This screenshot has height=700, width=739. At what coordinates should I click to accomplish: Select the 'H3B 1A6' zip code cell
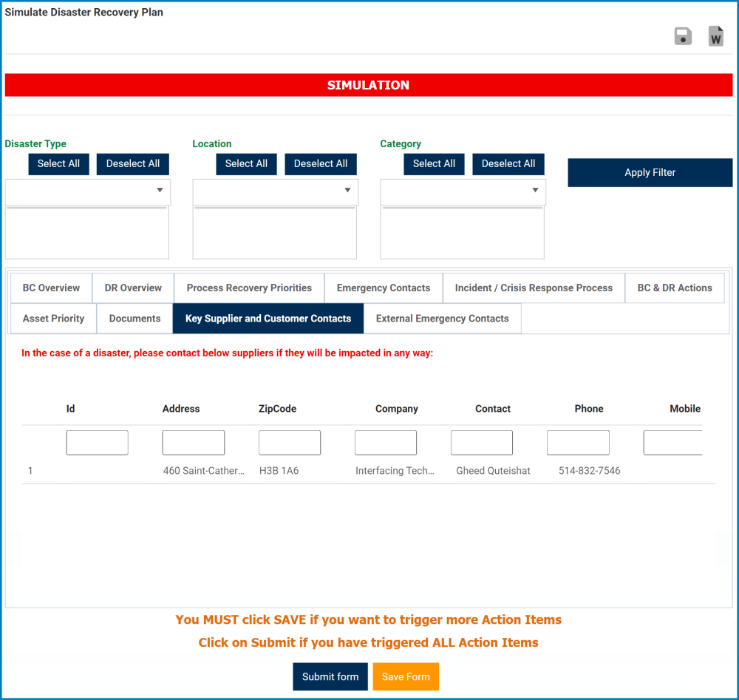279,470
